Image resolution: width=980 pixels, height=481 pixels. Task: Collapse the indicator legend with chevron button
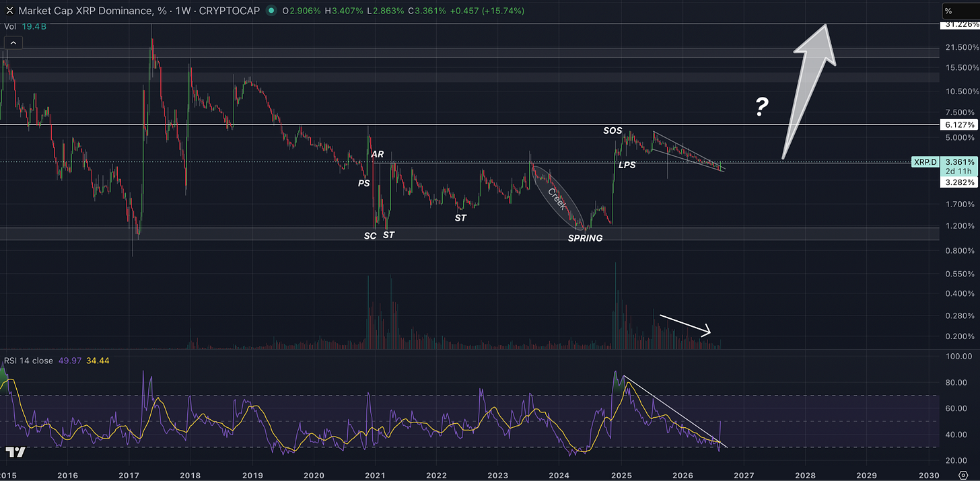15,42
